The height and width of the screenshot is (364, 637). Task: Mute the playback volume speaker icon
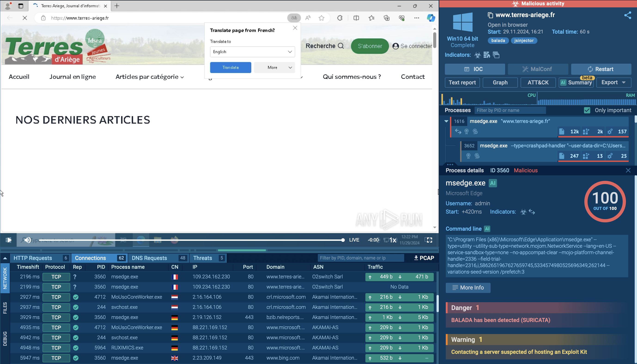[x=27, y=240]
